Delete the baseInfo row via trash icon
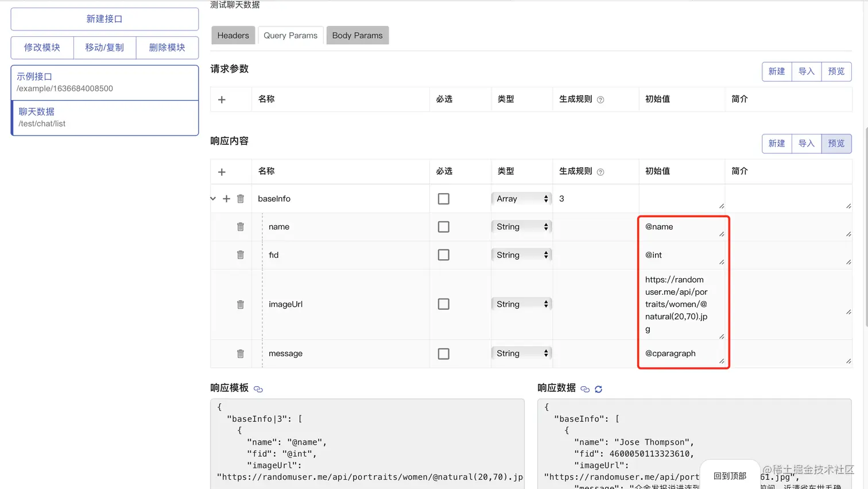The image size is (868, 489). click(x=241, y=199)
